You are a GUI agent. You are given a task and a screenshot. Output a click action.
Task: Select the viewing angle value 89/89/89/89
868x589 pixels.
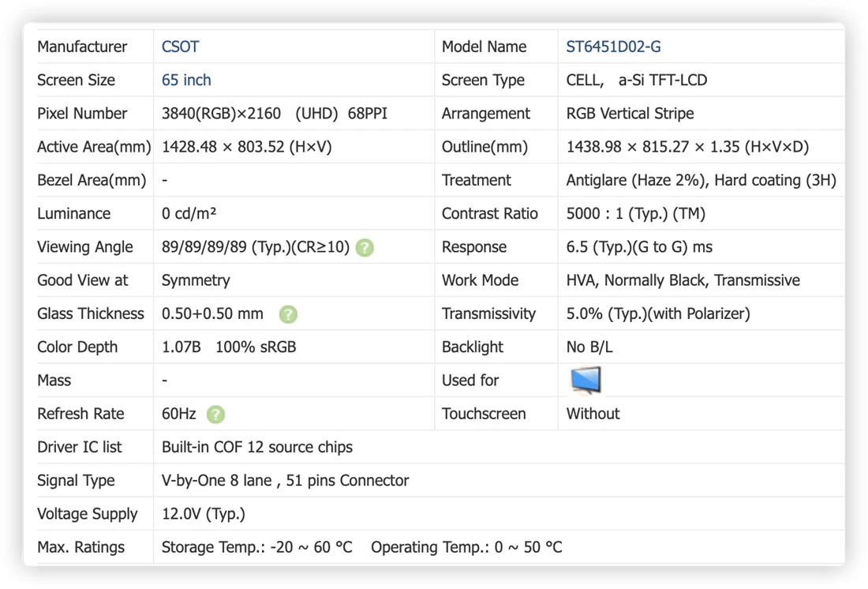[x=255, y=247]
